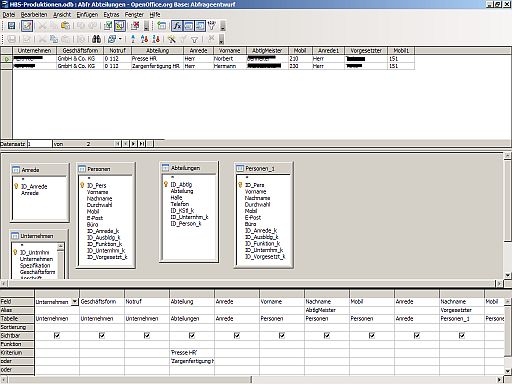Click the Clear Query red X icon

135,26
